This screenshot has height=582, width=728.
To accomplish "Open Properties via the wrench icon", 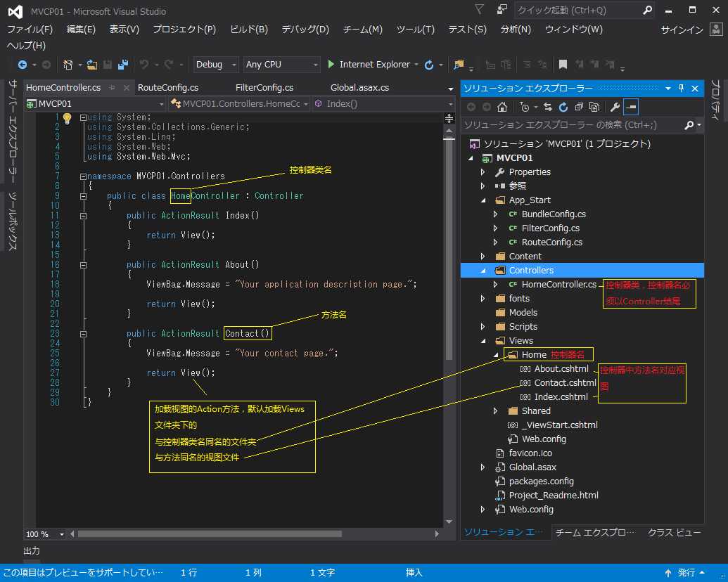I will point(614,107).
